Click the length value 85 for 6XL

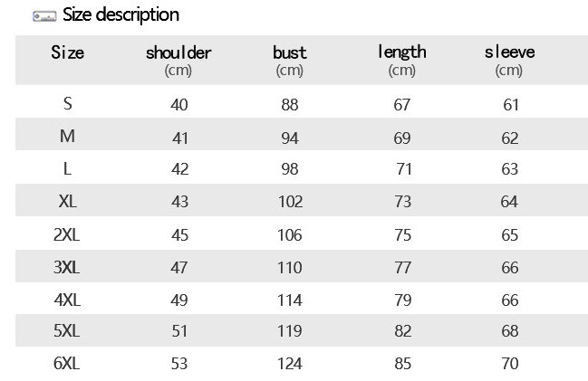(x=402, y=365)
